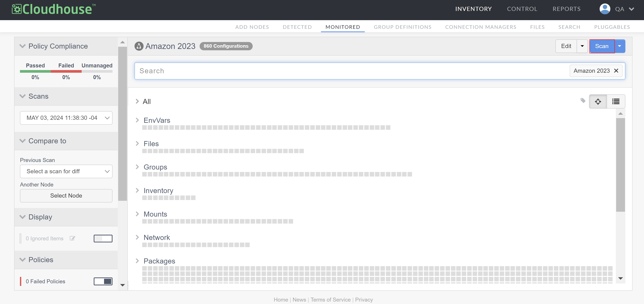Viewport: 644px width, 304px height.
Task: Open the REPORTS top menu
Action: click(566, 9)
